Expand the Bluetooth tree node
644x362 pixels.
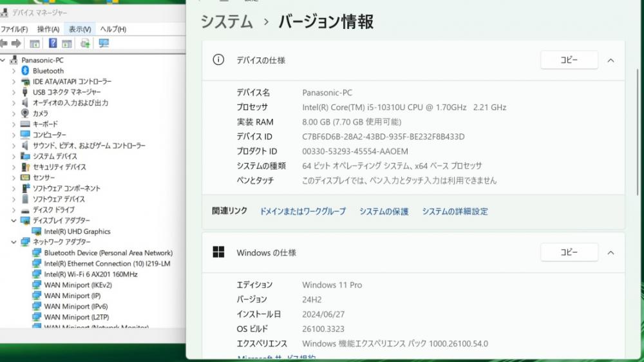pyautogui.click(x=14, y=71)
